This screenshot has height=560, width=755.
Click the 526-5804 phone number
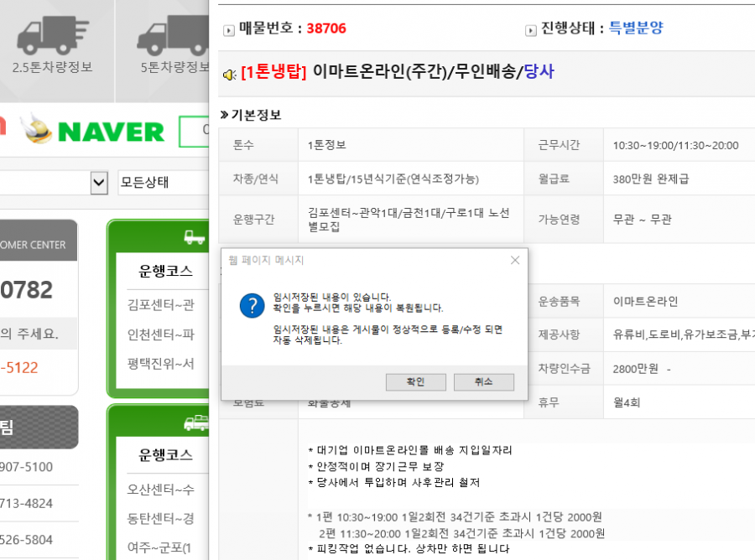click(x=27, y=540)
